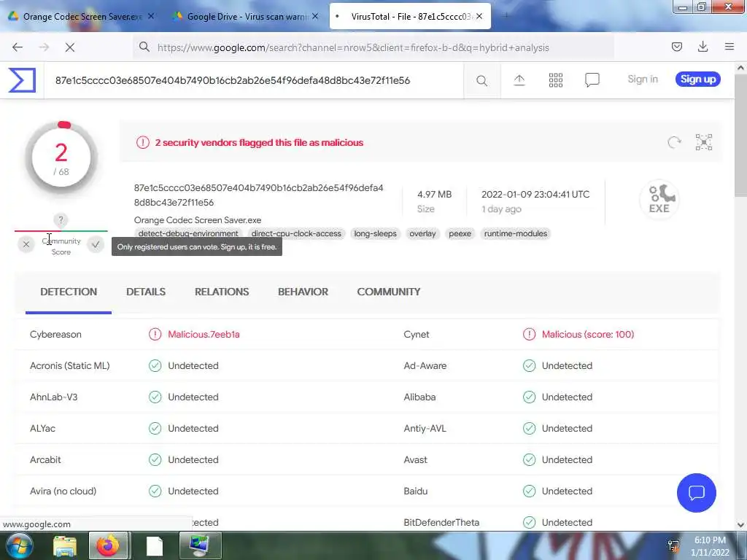Click the detect-debug-environment tag
Screen dimensions: 747x560
point(188,233)
